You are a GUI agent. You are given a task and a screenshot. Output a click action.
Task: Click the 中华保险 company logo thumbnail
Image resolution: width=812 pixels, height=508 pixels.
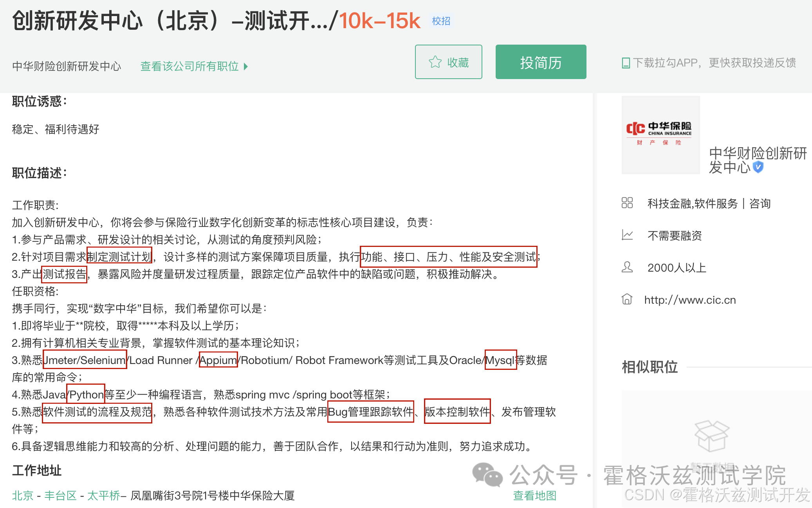(660, 135)
